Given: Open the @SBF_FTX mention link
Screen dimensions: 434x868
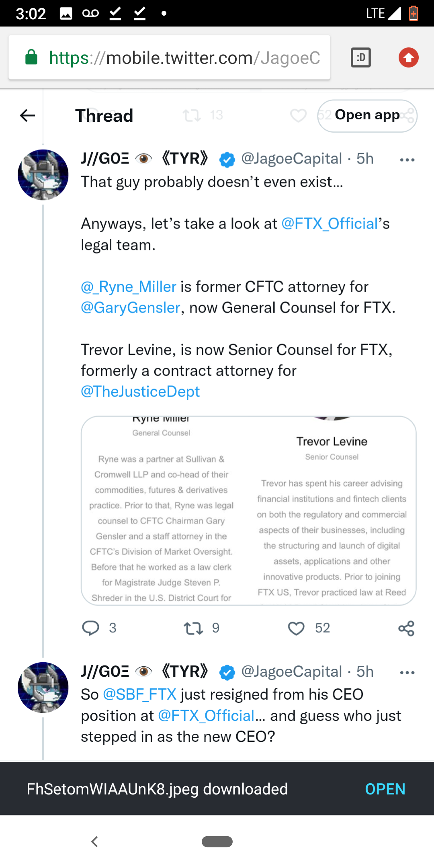Looking at the screenshot, I should 140,694.
